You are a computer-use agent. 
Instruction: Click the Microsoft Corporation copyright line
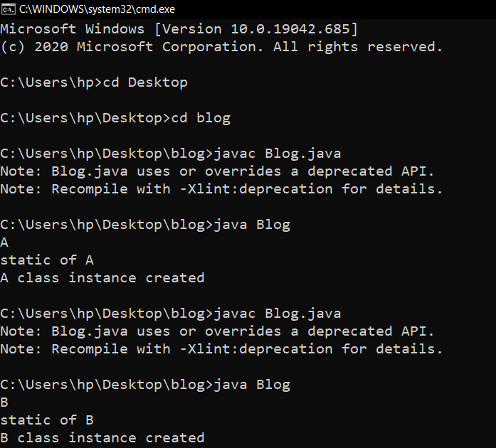[x=221, y=47]
